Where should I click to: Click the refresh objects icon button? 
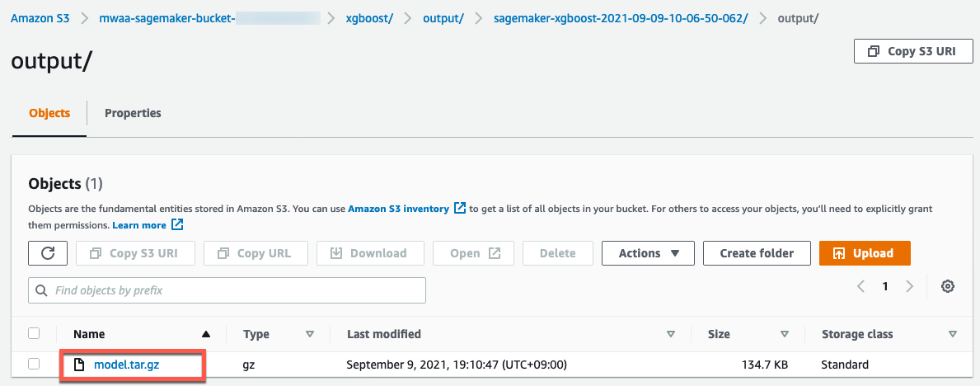click(48, 253)
